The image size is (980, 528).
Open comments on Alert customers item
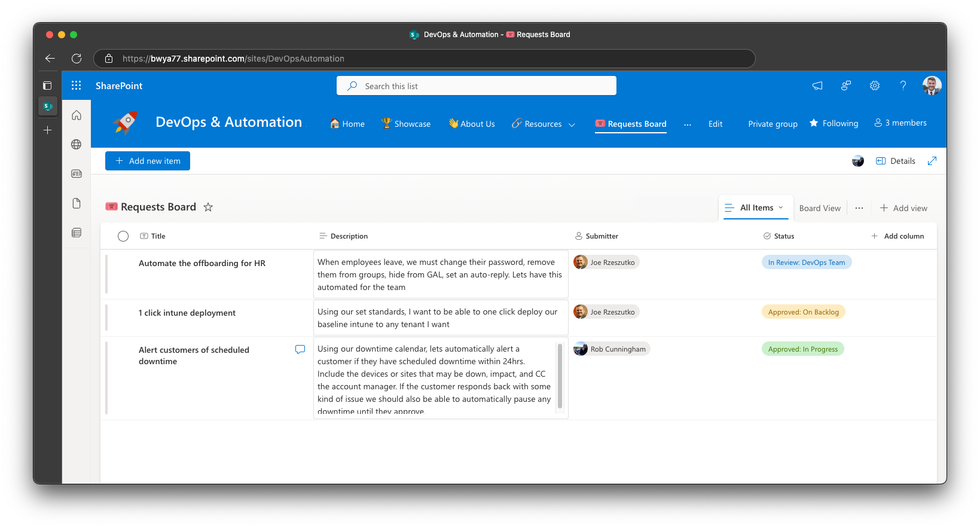click(300, 349)
